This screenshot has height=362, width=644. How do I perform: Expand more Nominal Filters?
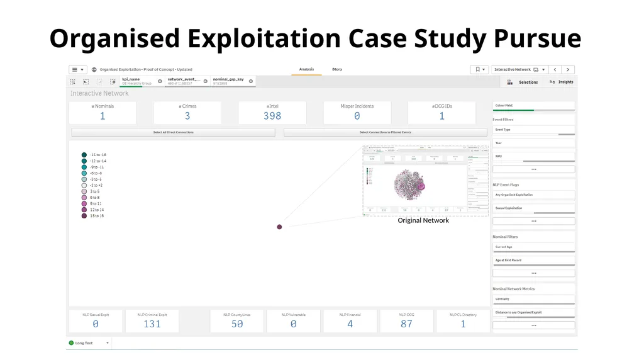[x=533, y=273]
